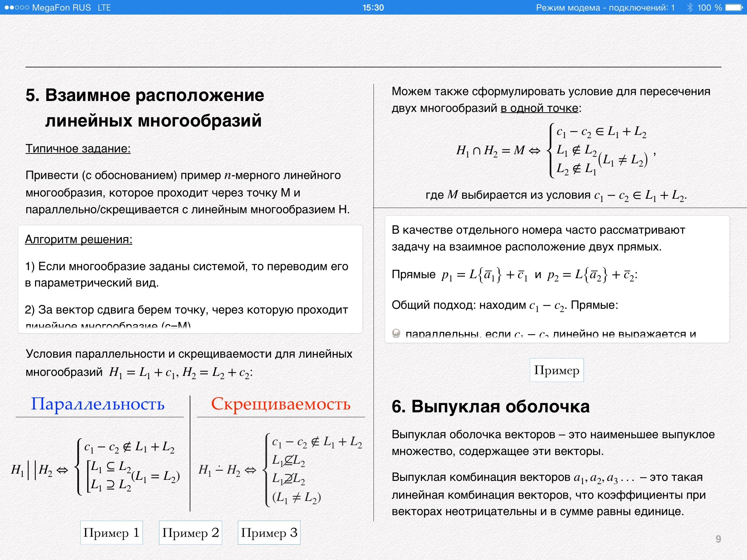Image resolution: width=747 pixels, height=560 pixels.
Task: Tap the heading '6. Выпуклая оболочка'
Action: click(491, 407)
